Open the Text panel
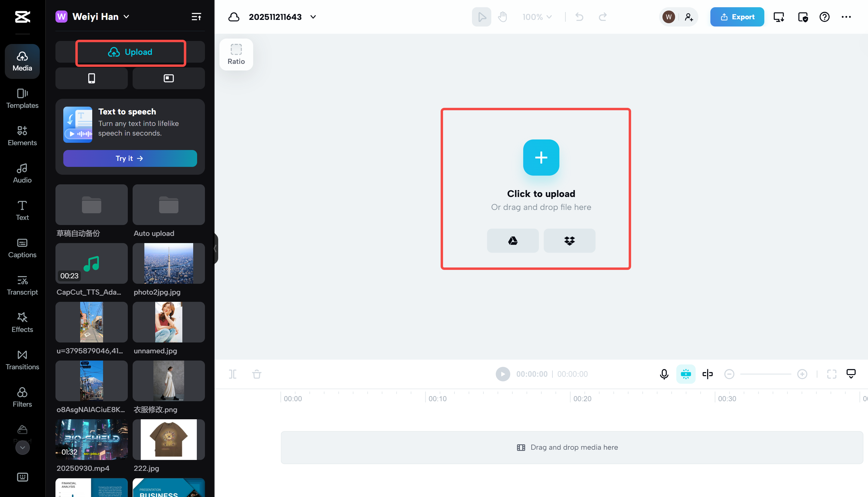This screenshot has width=868, height=497. [x=22, y=210]
